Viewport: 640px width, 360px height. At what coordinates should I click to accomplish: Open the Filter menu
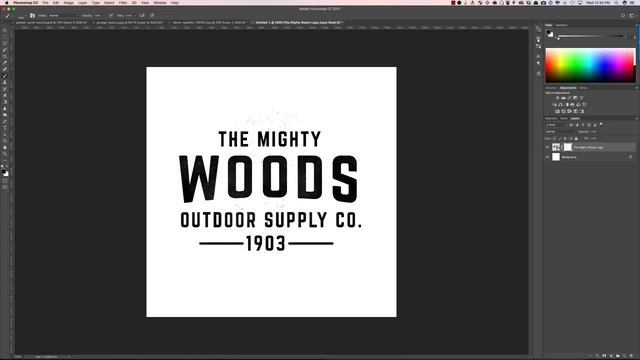(123, 2)
